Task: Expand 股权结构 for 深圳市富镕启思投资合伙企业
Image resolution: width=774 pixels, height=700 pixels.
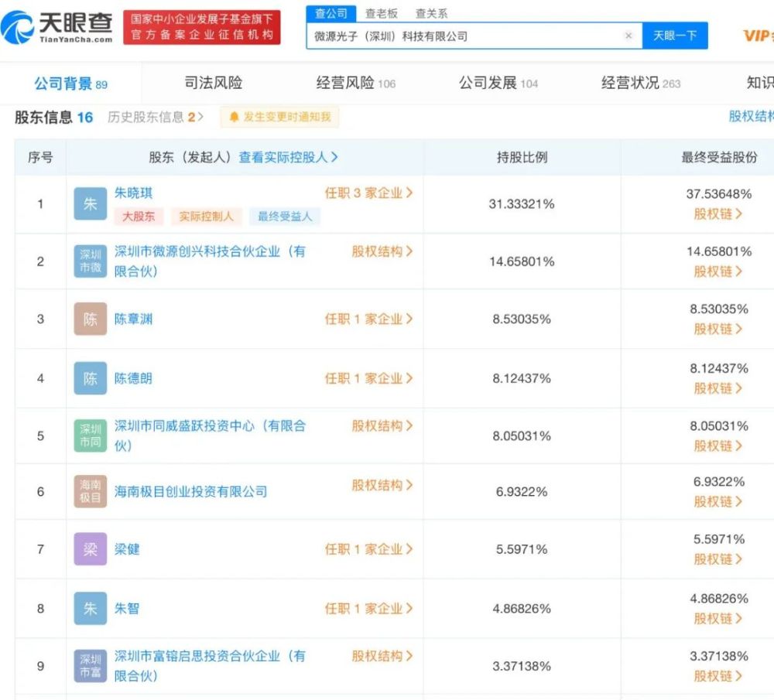Action: click(x=382, y=656)
